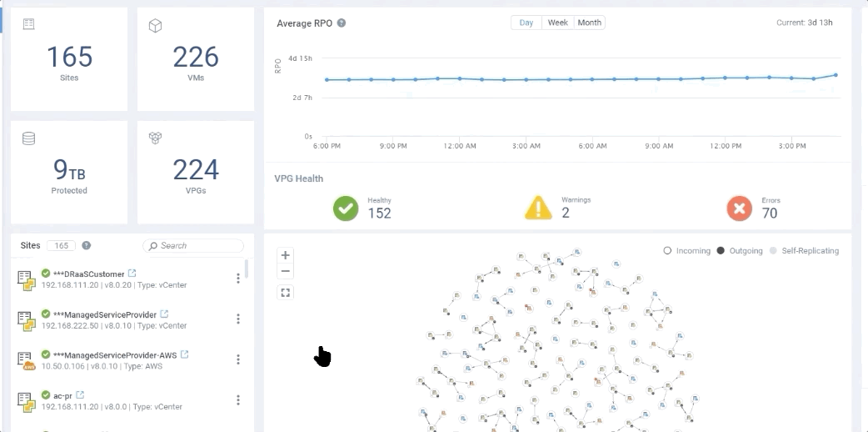This screenshot has height=432, width=868.
Task: Click the ***ManagedServiceProvider-AWS site icon
Action: click(x=26, y=361)
